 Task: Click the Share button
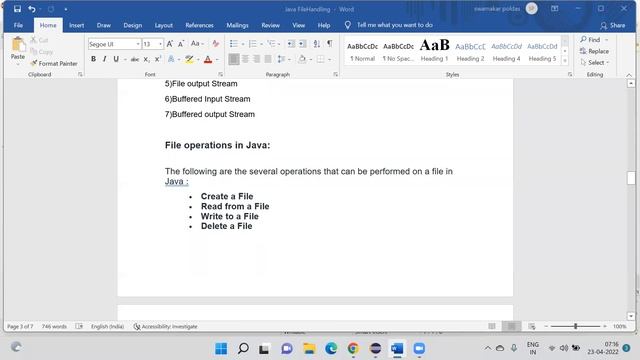coord(613,25)
